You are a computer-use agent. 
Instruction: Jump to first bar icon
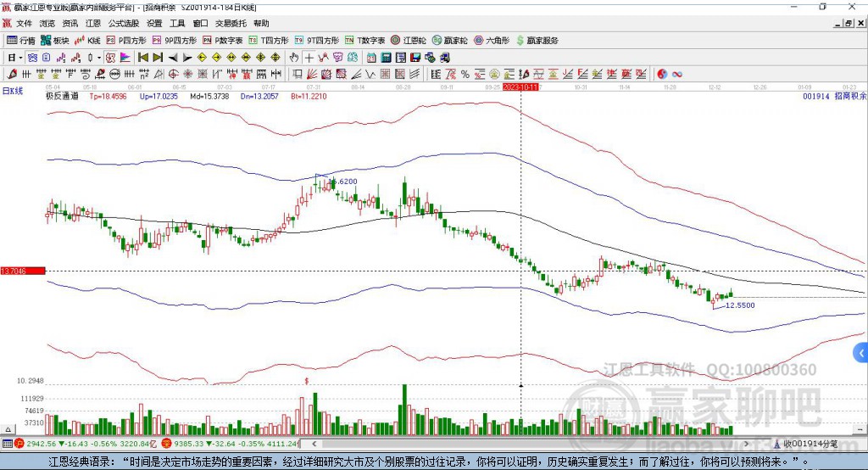click(x=142, y=57)
